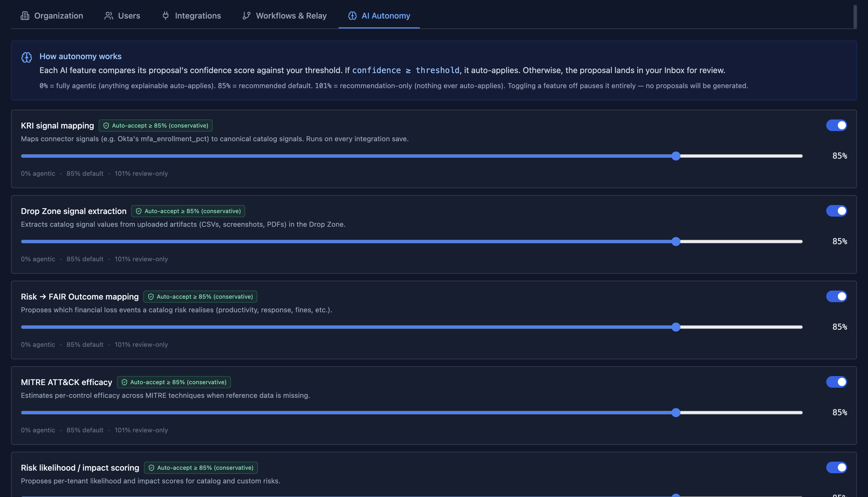Click the 85% value for FAIR Outcome mapping

coord(840,327)
